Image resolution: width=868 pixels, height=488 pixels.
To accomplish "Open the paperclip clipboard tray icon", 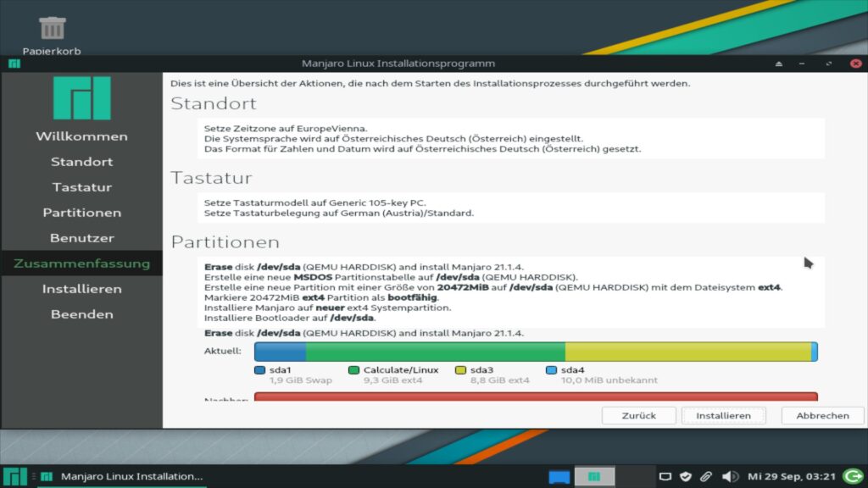I will point(706,476).
